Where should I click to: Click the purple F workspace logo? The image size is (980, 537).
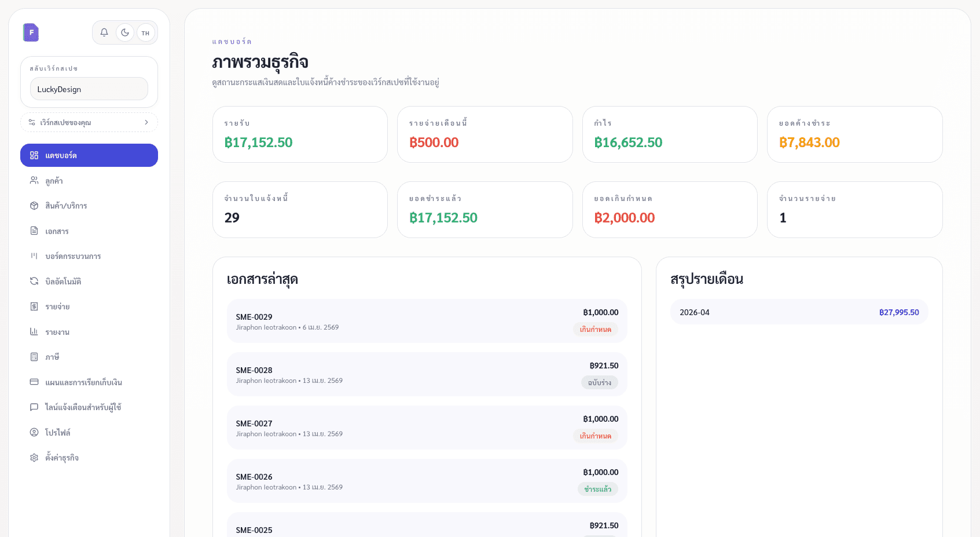click(x=31, y=32)
